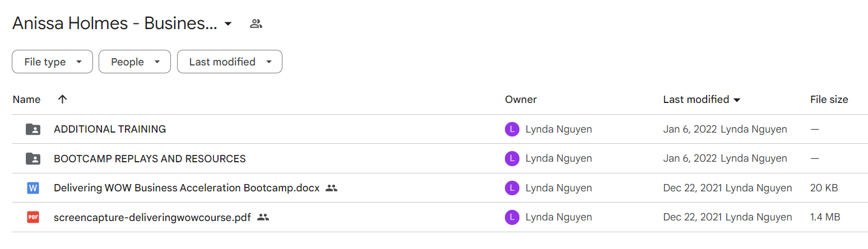Open the File type filter dropdown
This screenshot has width=868, height=249.
point(52,62)
